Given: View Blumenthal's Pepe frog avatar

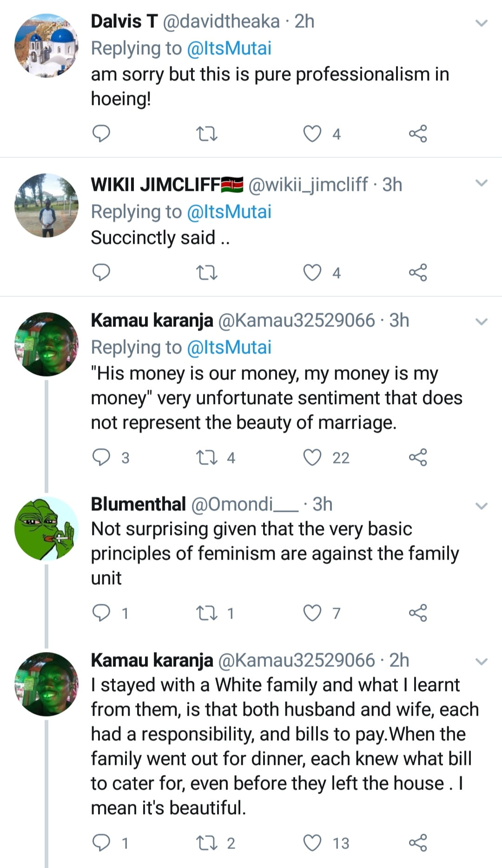Looking at the screenshot, I should click(46, 529).
